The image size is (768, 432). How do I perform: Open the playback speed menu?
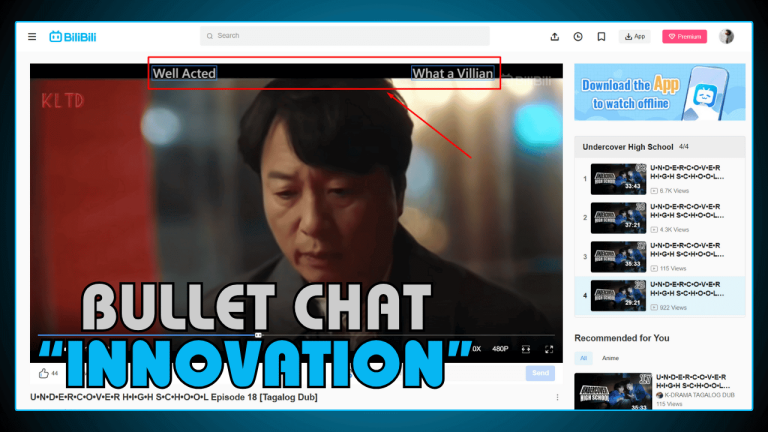tap(476, 349)
